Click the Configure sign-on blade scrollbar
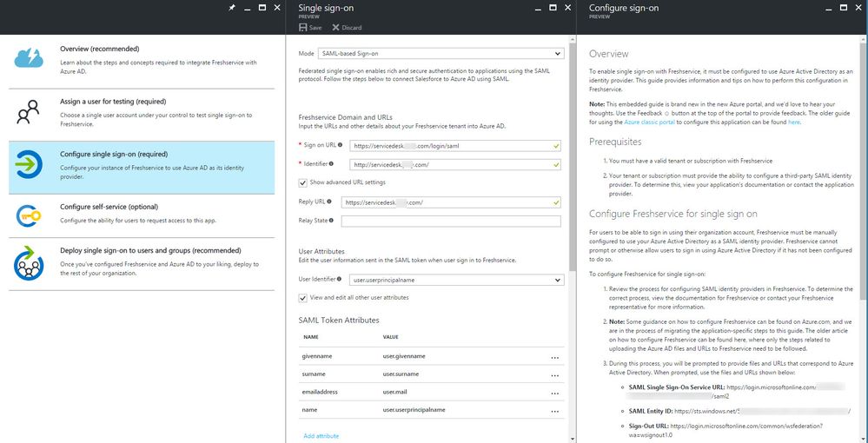 (864, 172)
